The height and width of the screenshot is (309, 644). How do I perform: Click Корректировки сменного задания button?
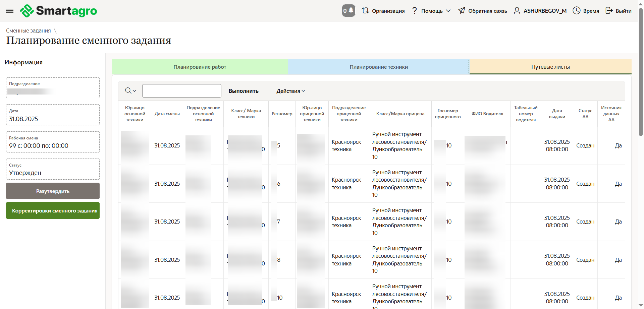(53, 210)
